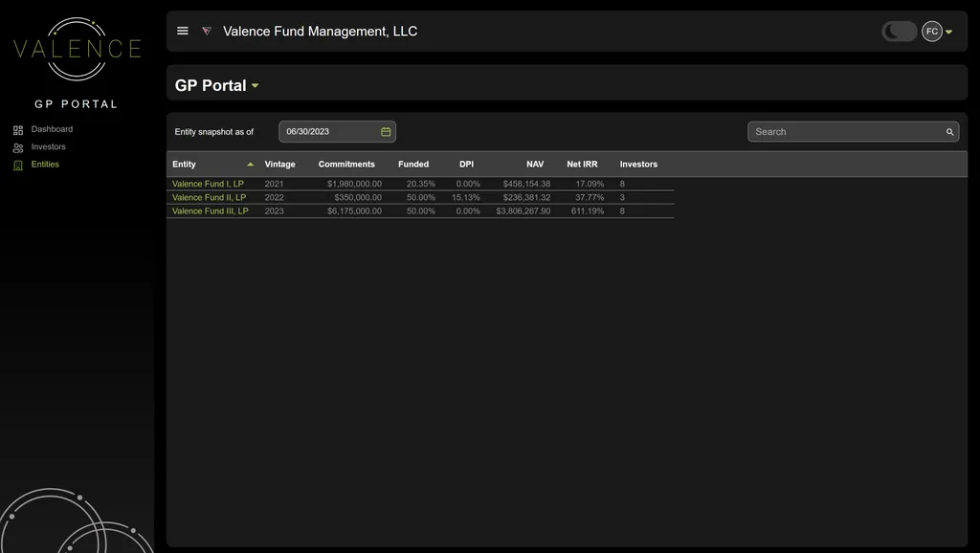Toggle the dark mode switch
980x553 pixels.
[x=899, y=32]
